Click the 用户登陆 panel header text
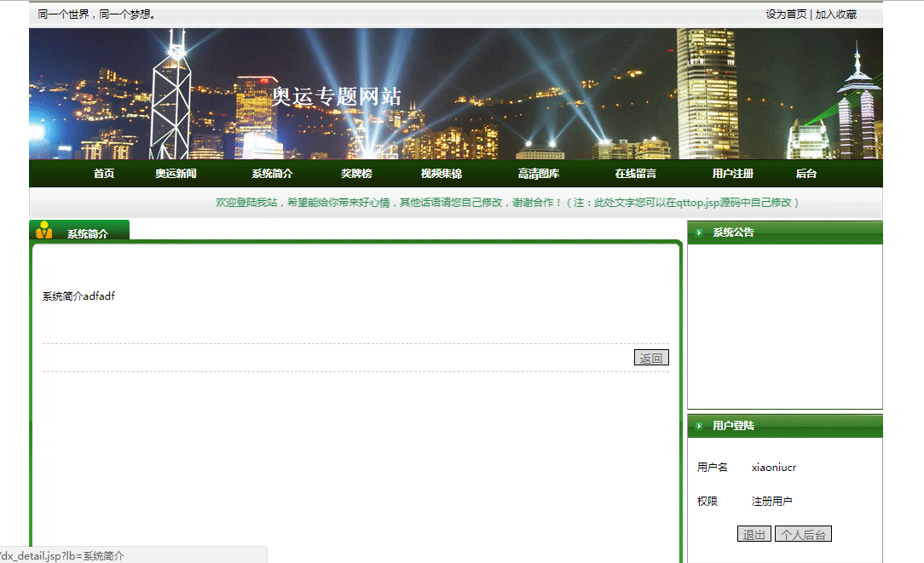 pyautogui.click(x=733, y=426)
